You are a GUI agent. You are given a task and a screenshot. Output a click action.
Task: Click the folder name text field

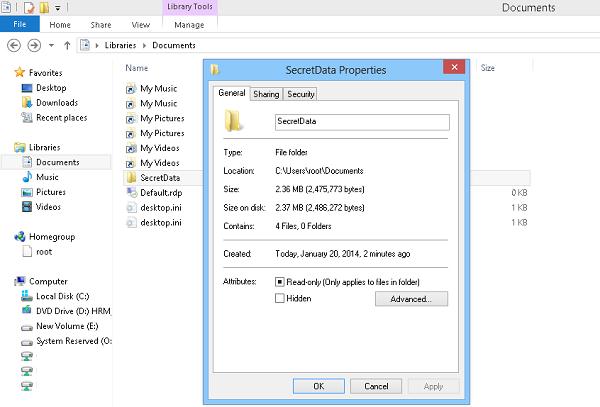click(362, 122)
